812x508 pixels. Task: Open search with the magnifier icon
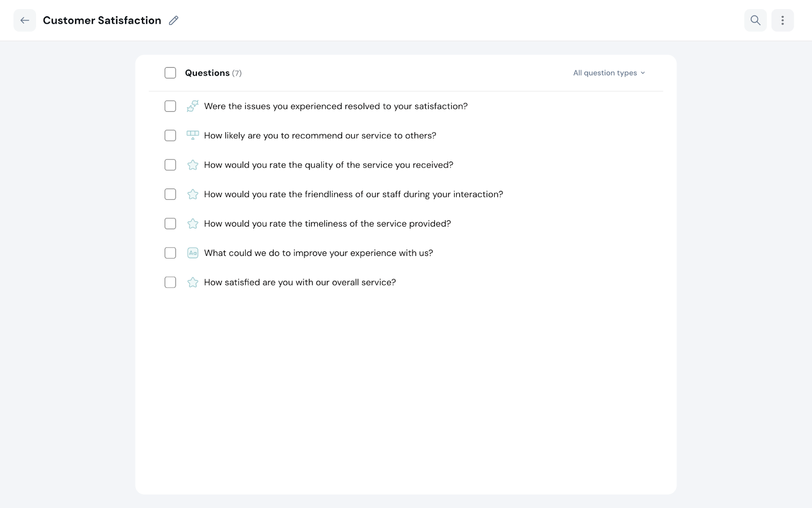tap(755, 20)
